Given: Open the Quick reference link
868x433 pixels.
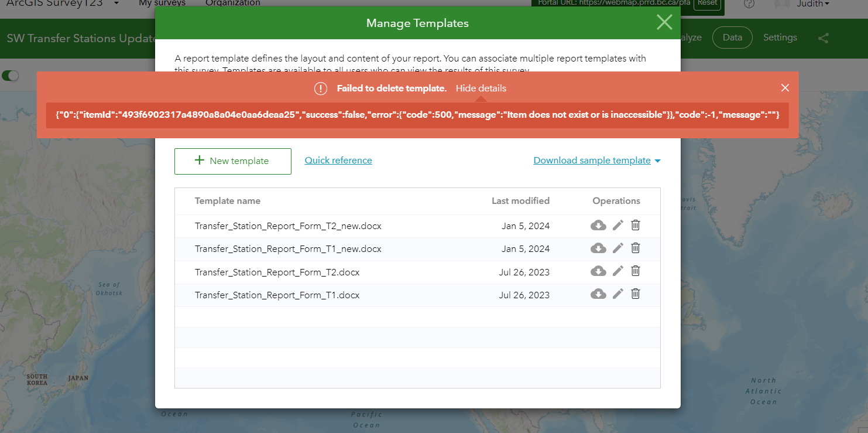Looking at the screenshot, I should pos(338,160).
